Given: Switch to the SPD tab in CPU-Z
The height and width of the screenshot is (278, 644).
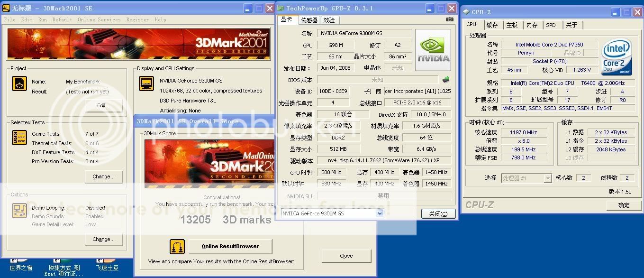Looking at the screenshot, I should click(551, 25).
